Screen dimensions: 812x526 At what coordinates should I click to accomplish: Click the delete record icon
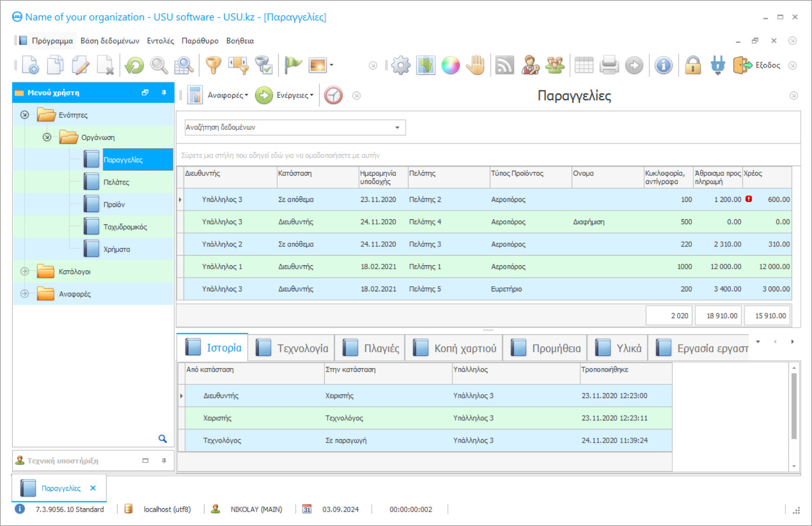(105, 65)
